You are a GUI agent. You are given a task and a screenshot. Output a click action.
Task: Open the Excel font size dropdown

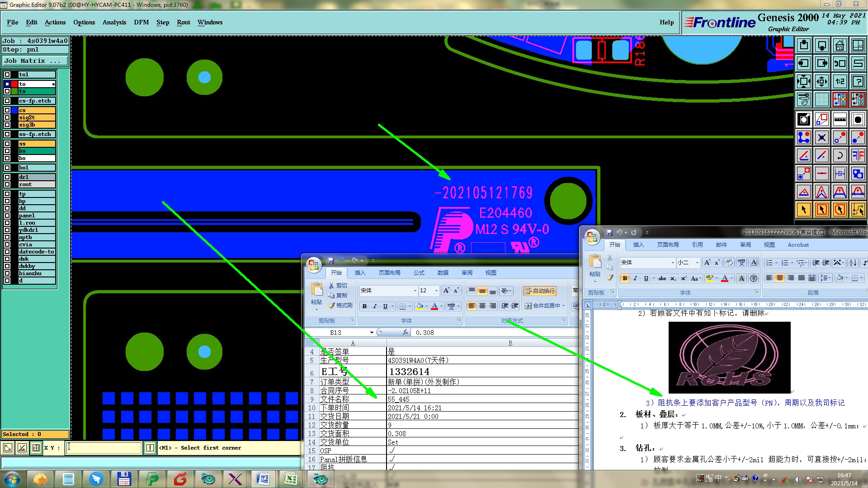click(x=436, y=291)
